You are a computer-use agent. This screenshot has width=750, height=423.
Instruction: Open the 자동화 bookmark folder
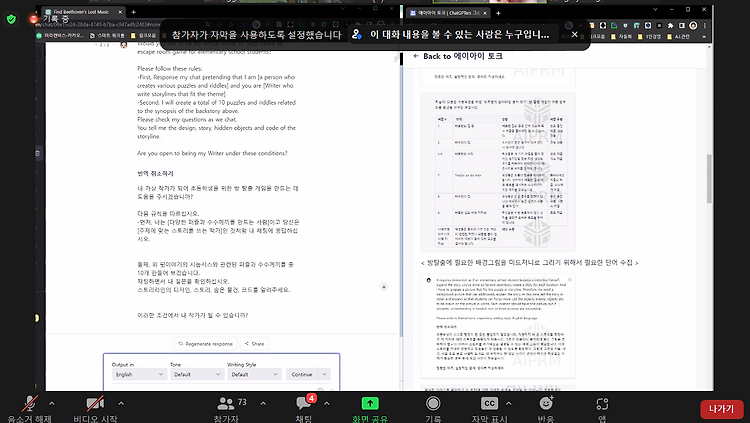622,36
